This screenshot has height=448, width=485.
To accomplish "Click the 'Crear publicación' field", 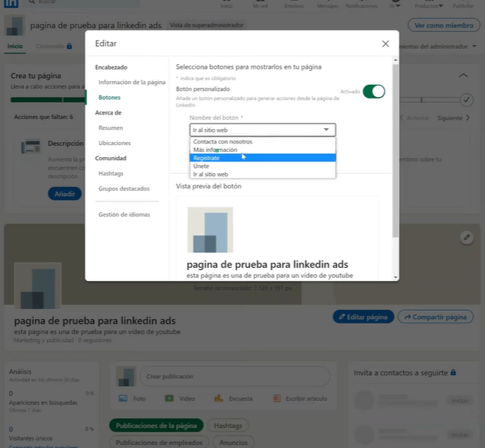I will point(235,376).
